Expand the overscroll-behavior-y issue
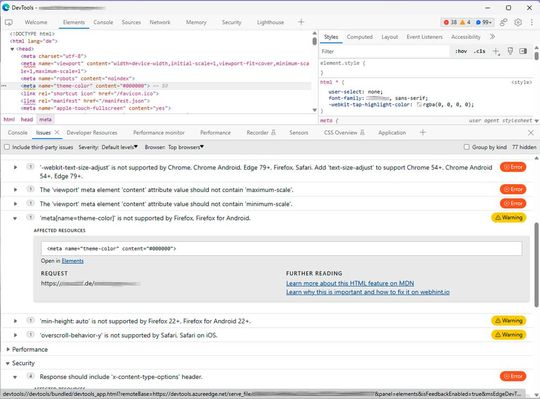Image resolution: width=540 pixels, height=399 pixels. 15,335
